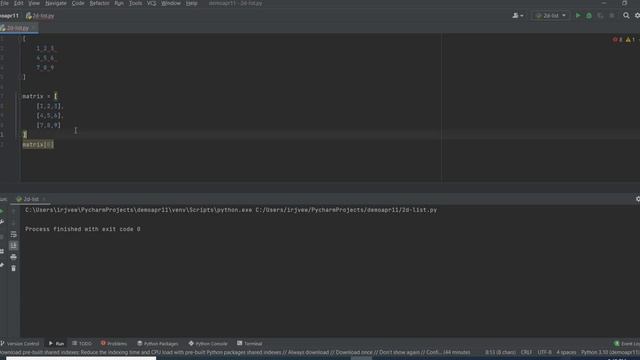The width and height of the screenshot is (640, 360).
Task: Open the Run menu
Action: tap(119, 3)
